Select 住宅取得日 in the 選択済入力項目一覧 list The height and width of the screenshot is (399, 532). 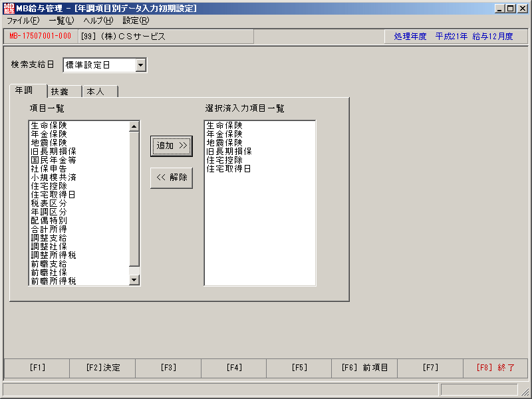229,169
